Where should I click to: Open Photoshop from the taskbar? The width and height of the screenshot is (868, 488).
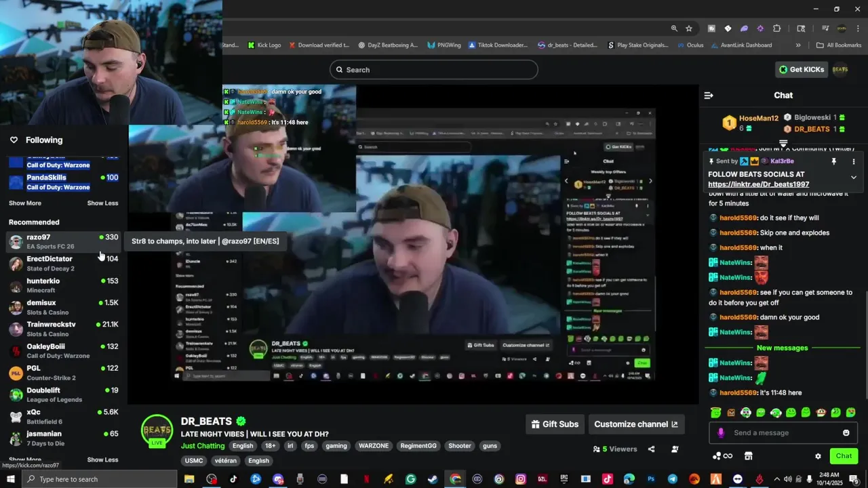(x=651, y=479)
